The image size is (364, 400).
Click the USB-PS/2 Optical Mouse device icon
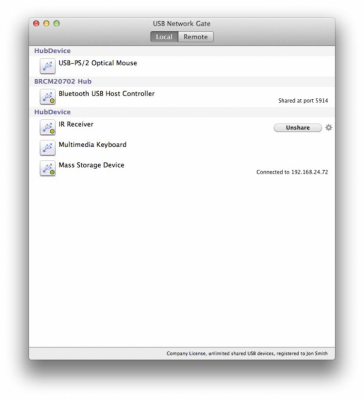coord(48,66)
